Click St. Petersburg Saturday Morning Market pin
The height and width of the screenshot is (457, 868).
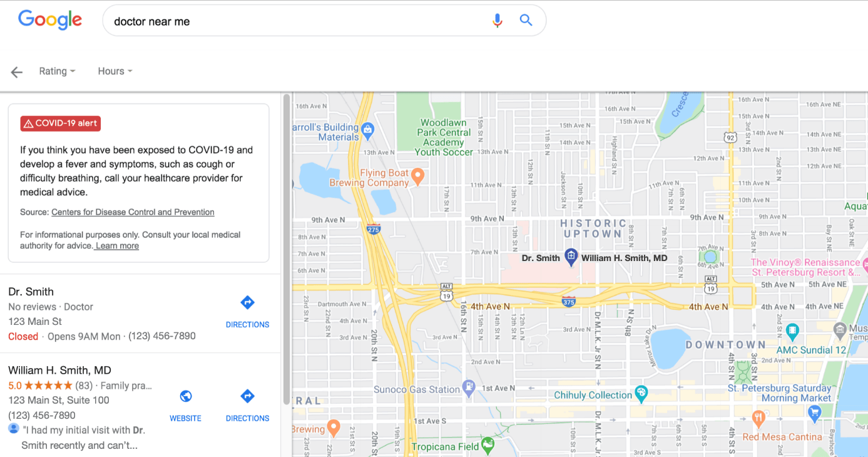click(x=814, y=412)
